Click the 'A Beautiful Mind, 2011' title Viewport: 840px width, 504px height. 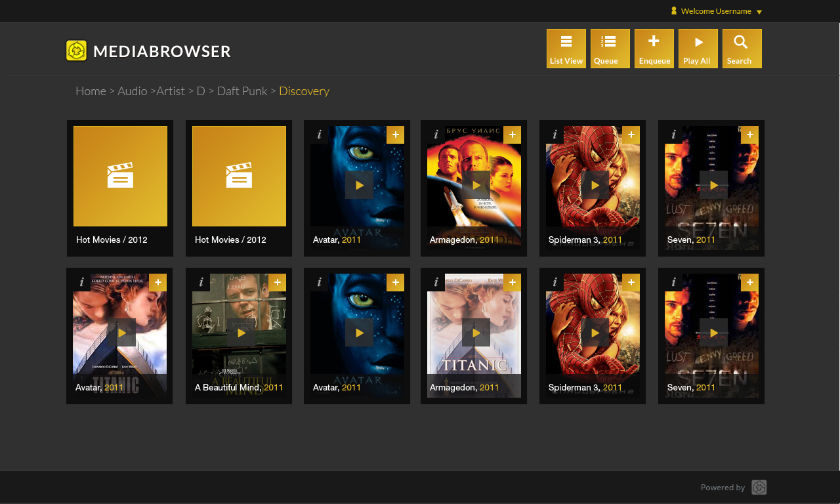239,388
